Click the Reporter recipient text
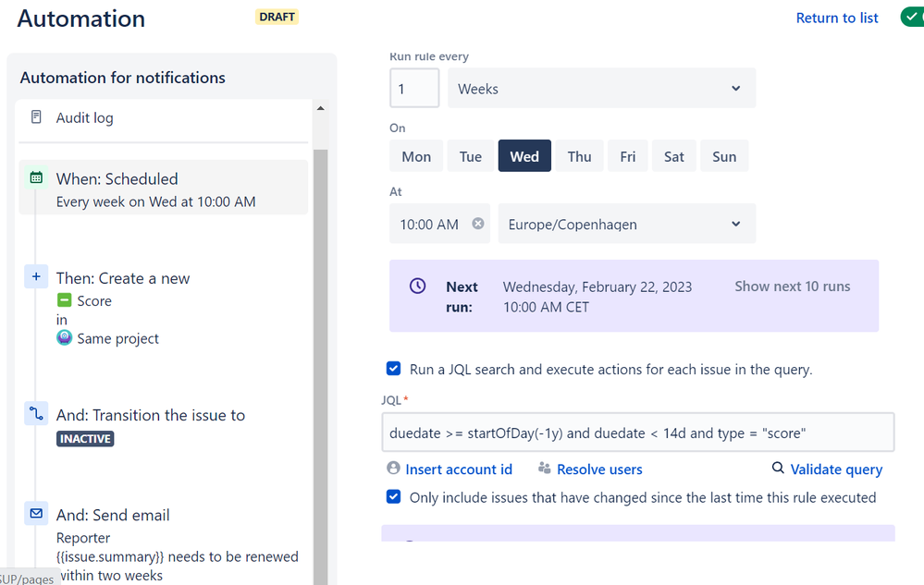The width and height of the screenshot is (924, 585). pyautogui.click(x=83, y=538)
